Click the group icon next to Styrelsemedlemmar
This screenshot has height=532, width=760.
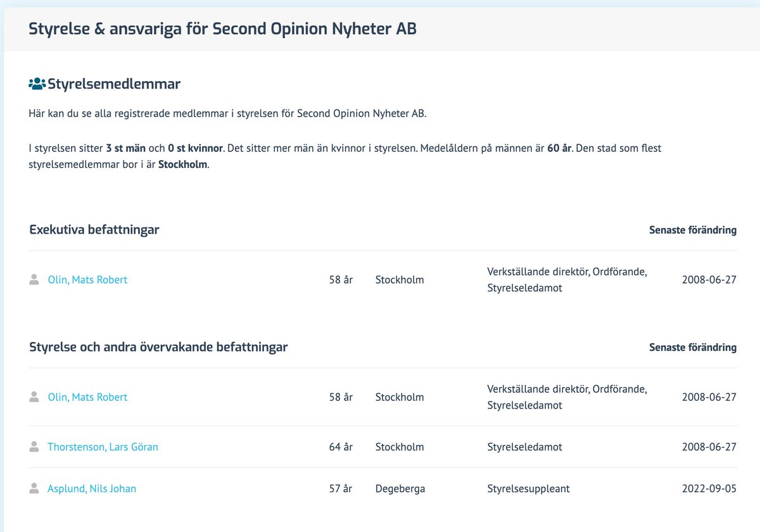(37, 84)
